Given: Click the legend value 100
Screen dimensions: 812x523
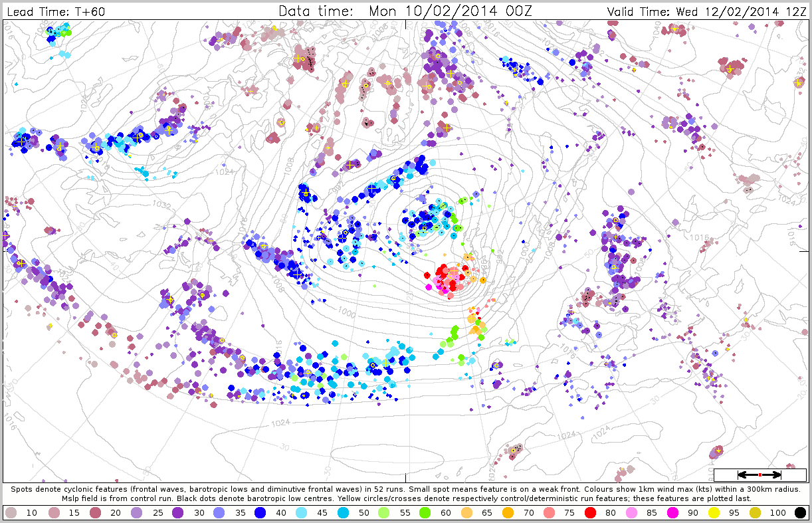Looking at the screenshot, I should tap(777, 513).
